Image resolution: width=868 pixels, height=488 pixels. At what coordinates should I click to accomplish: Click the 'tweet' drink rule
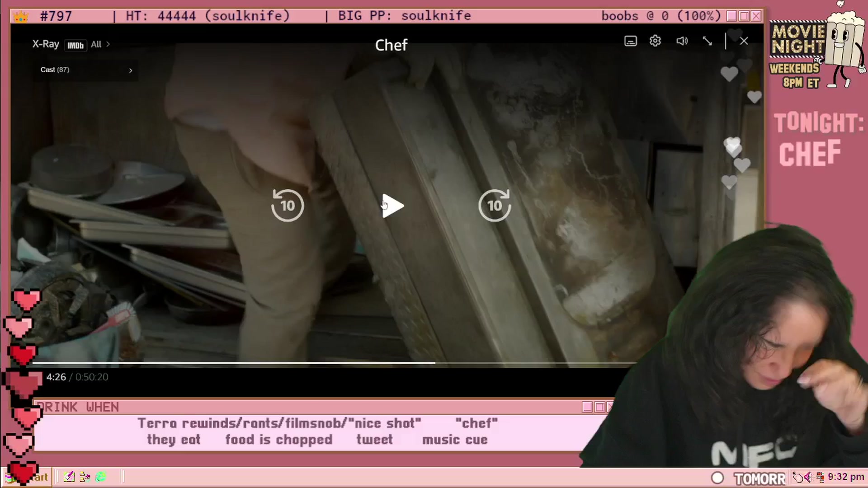pyautogui.click(x=374, y=440)
